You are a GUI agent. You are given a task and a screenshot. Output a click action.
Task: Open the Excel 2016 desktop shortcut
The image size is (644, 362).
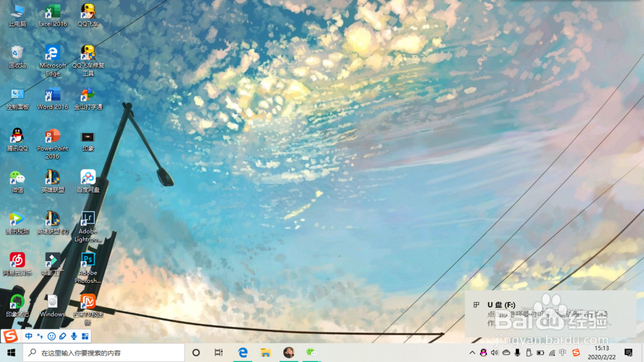(x=53, y=15)
